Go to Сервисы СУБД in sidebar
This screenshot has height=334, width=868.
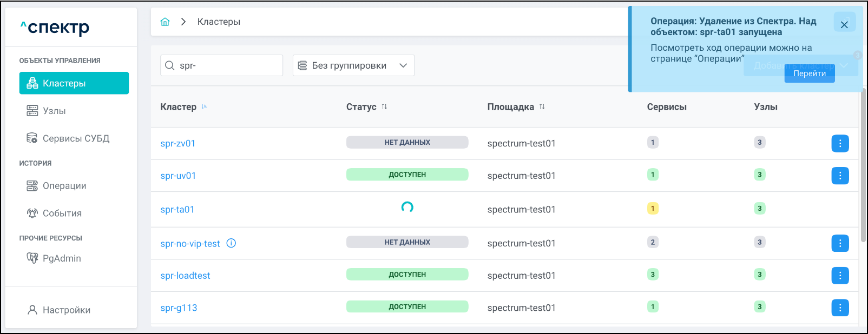point(76,138)
